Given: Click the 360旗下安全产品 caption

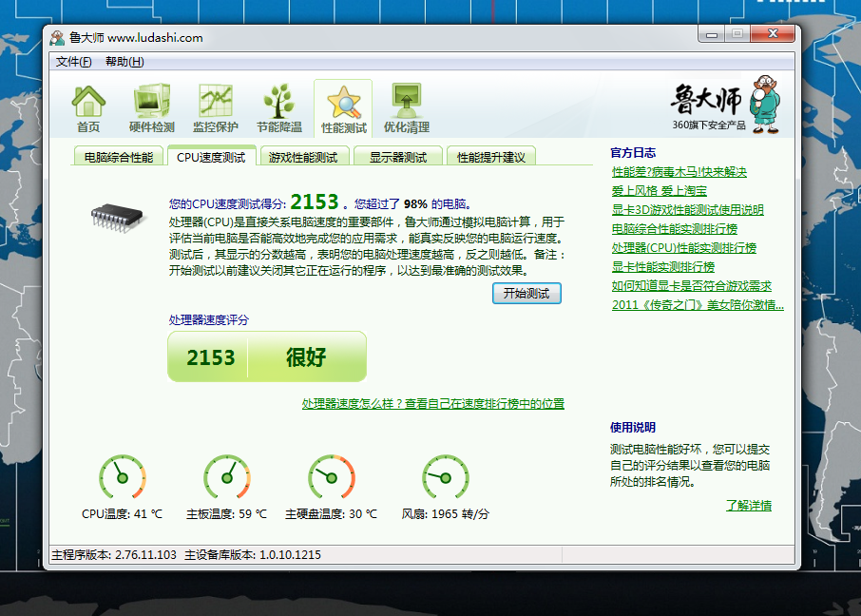Looking at the screenshot, I should (x=709, y=125).
